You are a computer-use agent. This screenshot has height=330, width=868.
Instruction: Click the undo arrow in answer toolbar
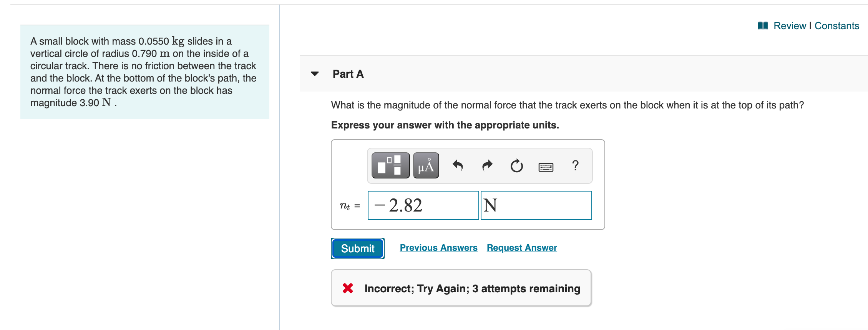(x=457, y=165)
